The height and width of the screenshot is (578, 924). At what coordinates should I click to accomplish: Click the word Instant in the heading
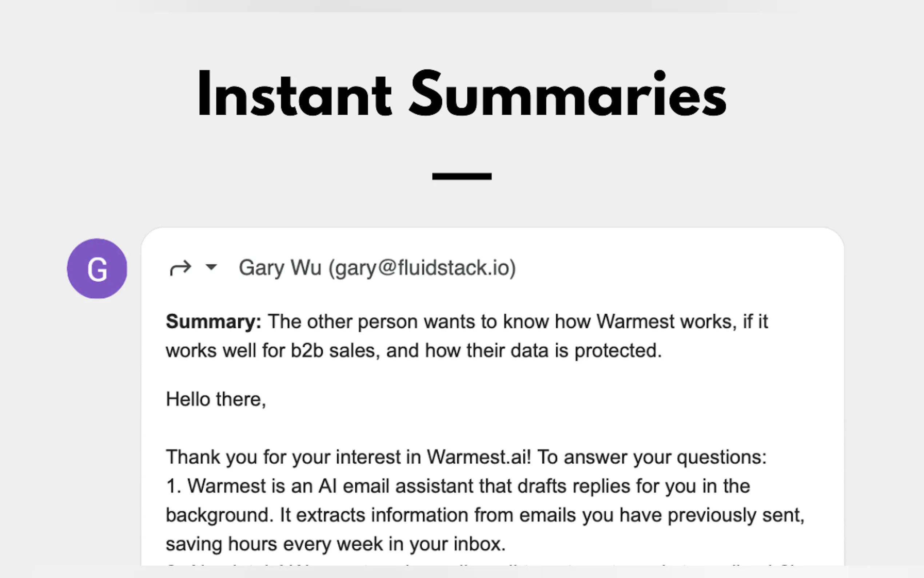point(294,94)
